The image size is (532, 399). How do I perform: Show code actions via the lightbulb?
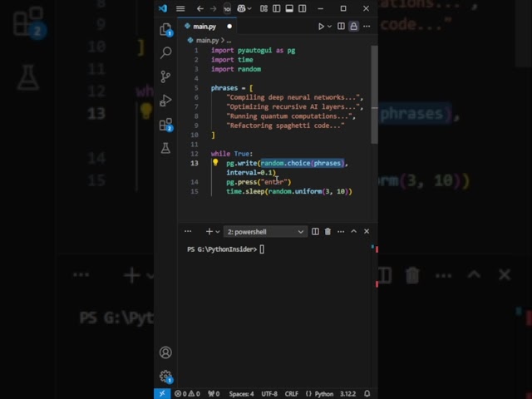(215, 163)
